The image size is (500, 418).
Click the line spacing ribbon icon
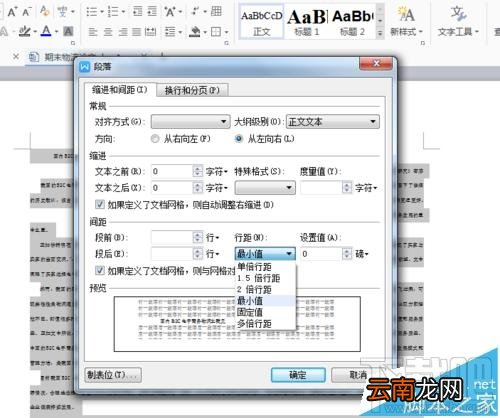coord(170,32)
